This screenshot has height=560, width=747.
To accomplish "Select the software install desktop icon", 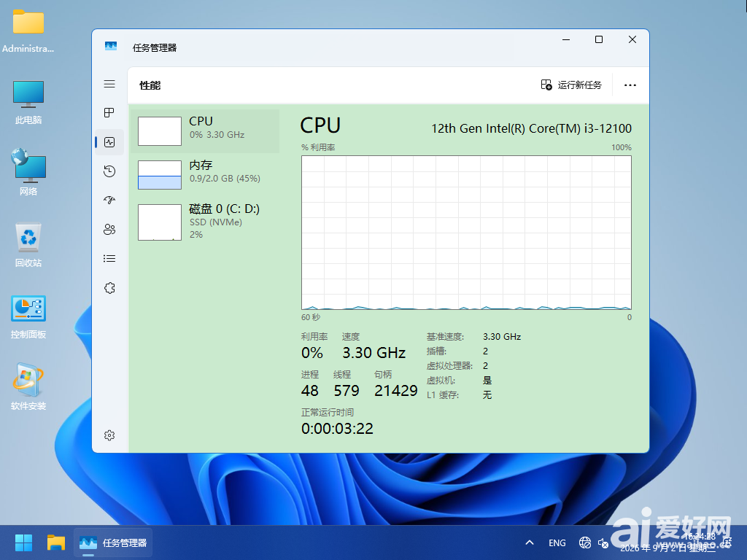I will click(28, 387).
